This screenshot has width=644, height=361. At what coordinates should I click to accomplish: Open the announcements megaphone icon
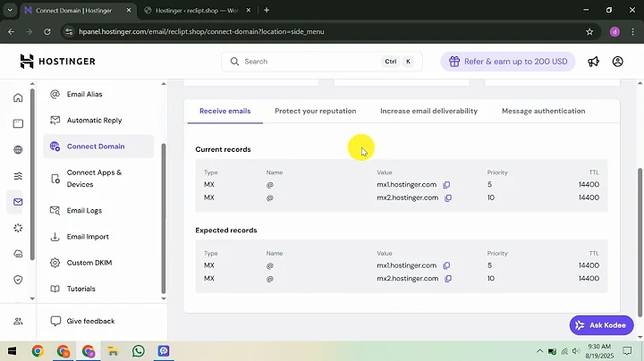click(x=594, y=62)
